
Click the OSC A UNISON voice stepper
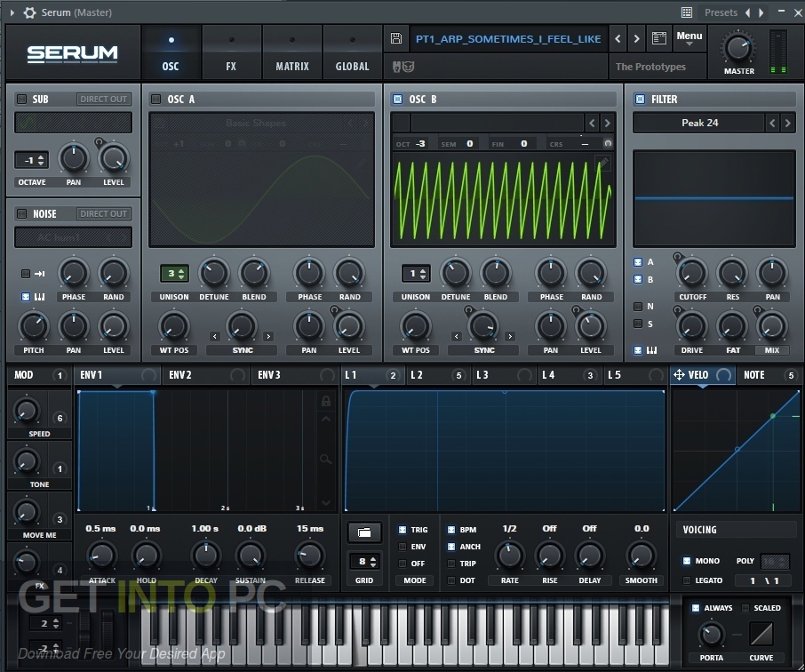[173, 274]
